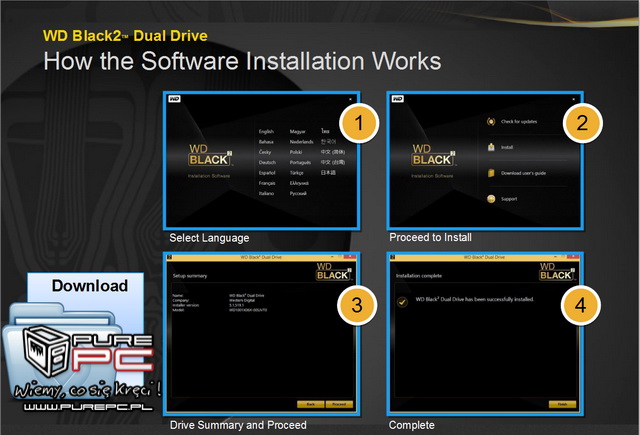Close the language selection window
This screenshot has width=640, height=435.
(350, 99)
